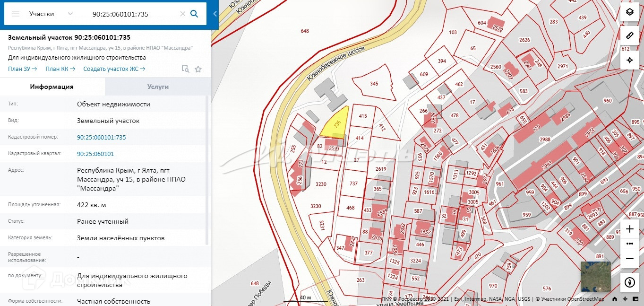Viewport: 644px width, 306px height.
Task: Click the Южнобережное шоссе road label
Action: 336,64
